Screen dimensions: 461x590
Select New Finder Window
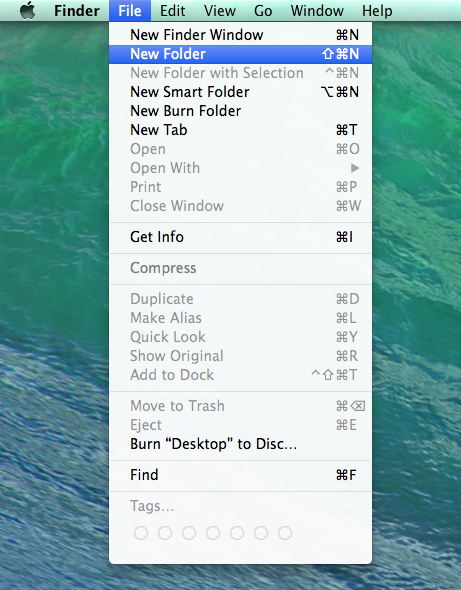coord(240,35)
